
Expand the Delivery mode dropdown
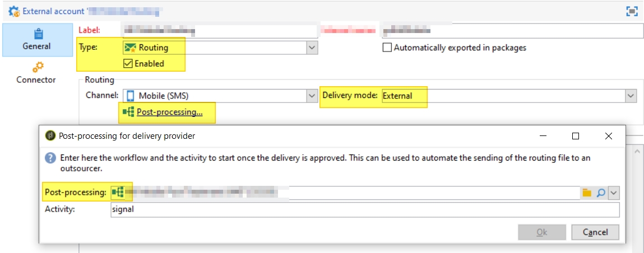click(x=631, y=96)
